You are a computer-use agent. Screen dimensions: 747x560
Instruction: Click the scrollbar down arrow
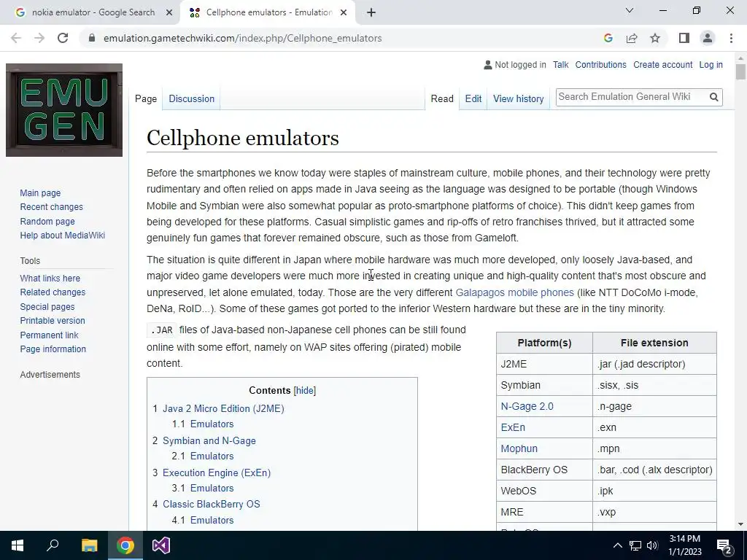740,525
